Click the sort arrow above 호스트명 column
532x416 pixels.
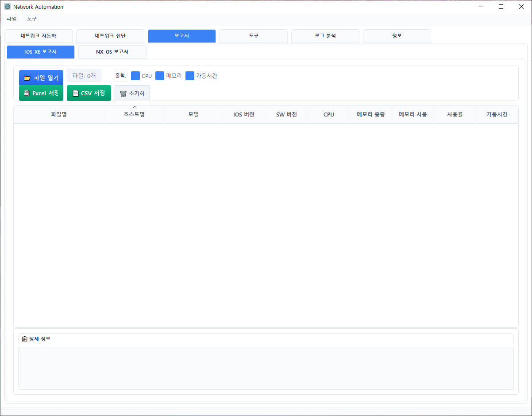click(135, 107)
